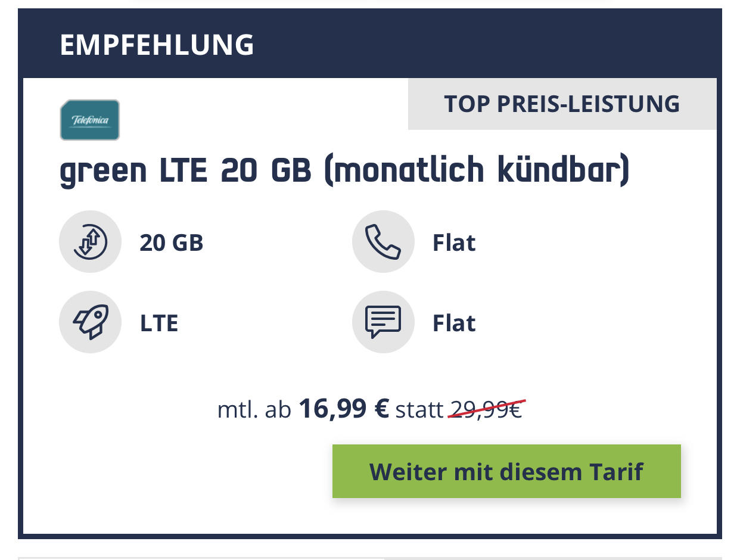
Task: Click the Telefonica network logo
Action: (x=90, y=120)
